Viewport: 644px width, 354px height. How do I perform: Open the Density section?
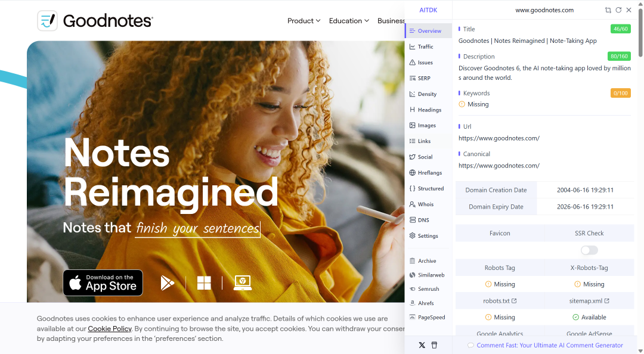pos(428,94)
